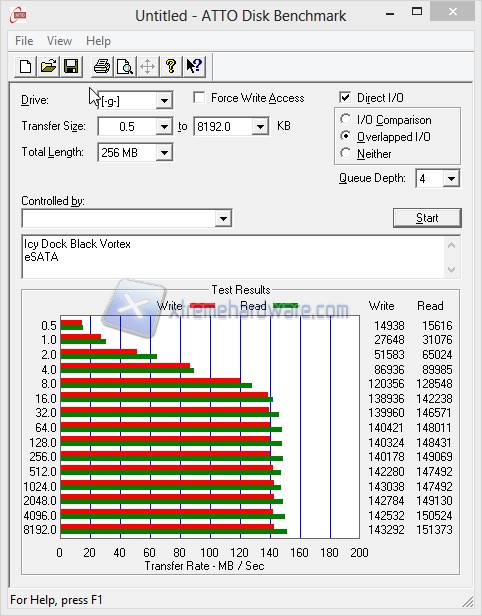Screen dimensions: 482x616
Task: Open Print Preview from the toolbar
Action: tap(125, 66)
